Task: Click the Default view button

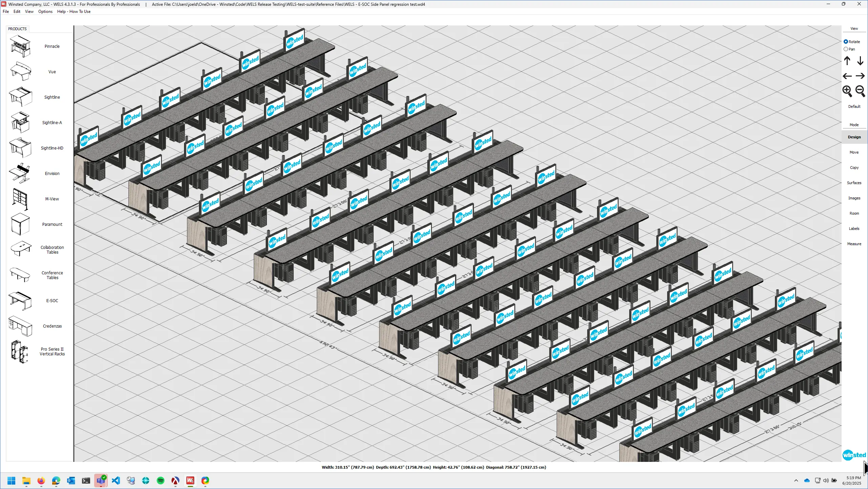Action: (854, 106)
